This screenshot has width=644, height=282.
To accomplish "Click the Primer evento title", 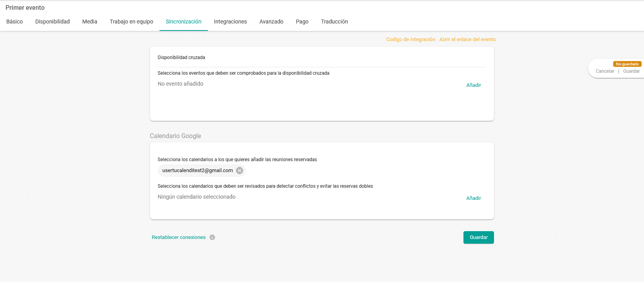I will (25, 8).
